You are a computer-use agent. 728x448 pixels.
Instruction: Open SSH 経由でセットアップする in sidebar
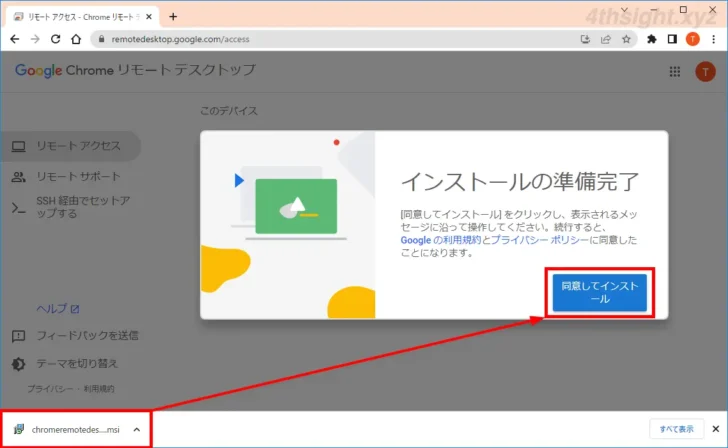pos(71,207)
